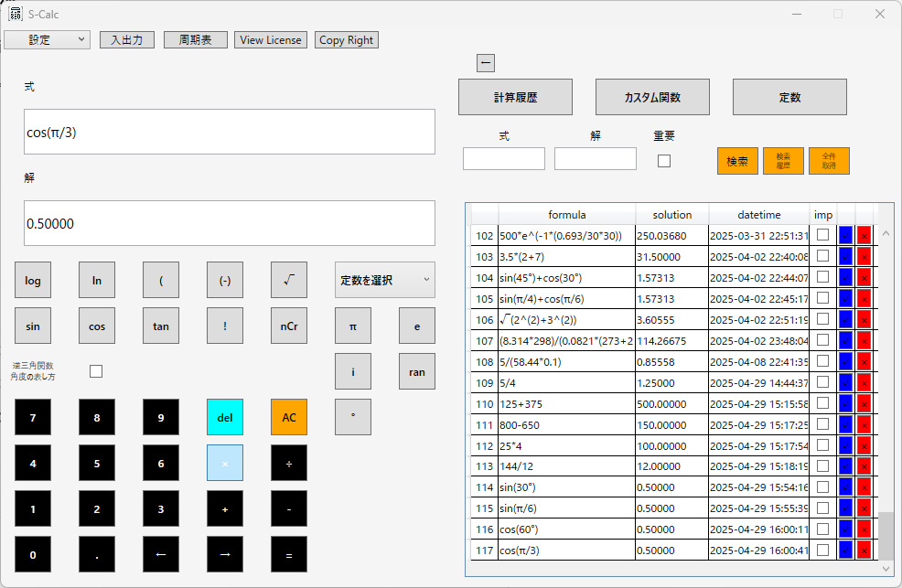Open the 入出力 menu button
The height and width of the screenshot is (588, 902).
coord(127,39)
